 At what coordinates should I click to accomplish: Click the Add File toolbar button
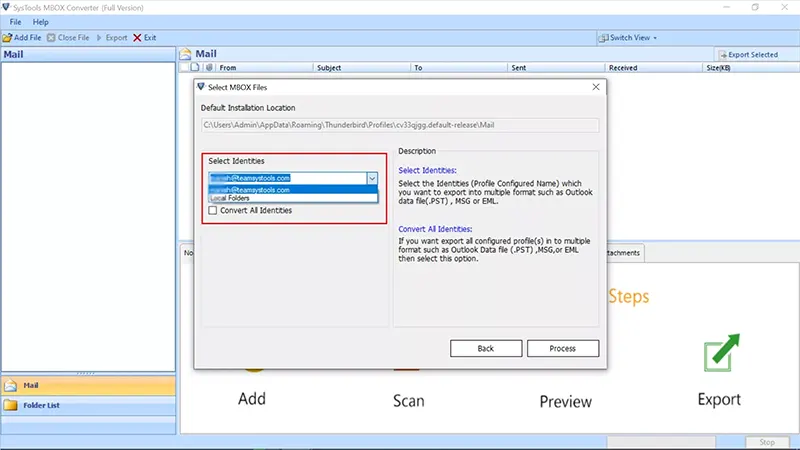point(22,38)
